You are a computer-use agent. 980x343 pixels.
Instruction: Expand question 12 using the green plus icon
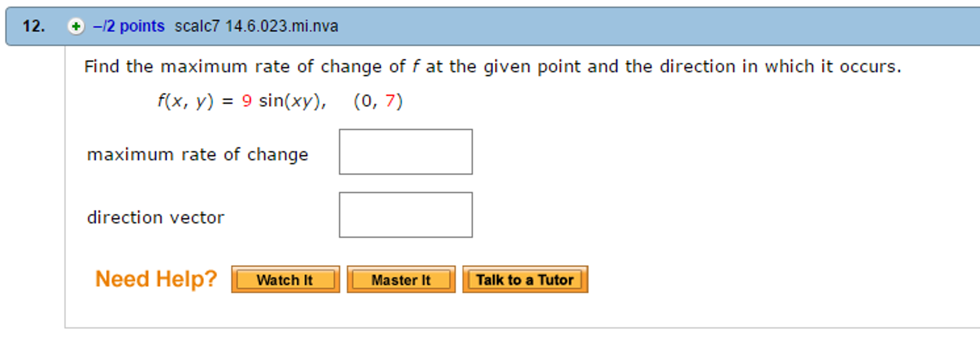click(x=74, y=26)
